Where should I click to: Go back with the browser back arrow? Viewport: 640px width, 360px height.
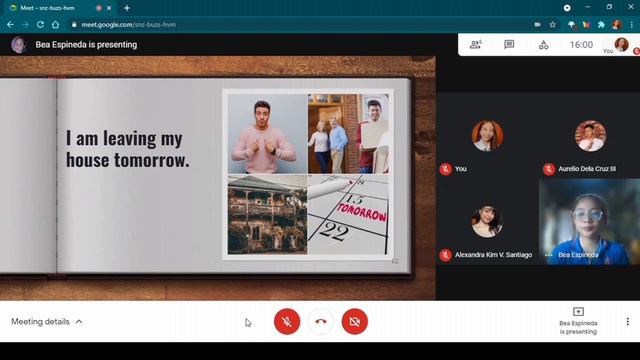click(10, 24)
